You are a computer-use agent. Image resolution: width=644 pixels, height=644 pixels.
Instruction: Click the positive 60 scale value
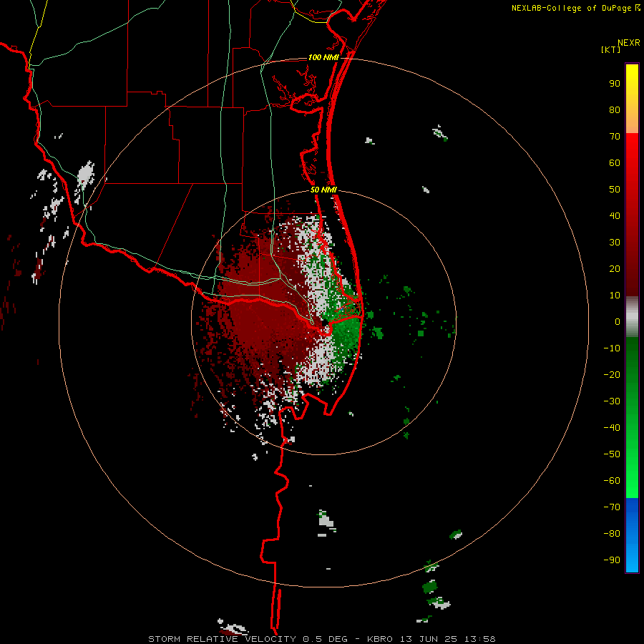(615, 163)
